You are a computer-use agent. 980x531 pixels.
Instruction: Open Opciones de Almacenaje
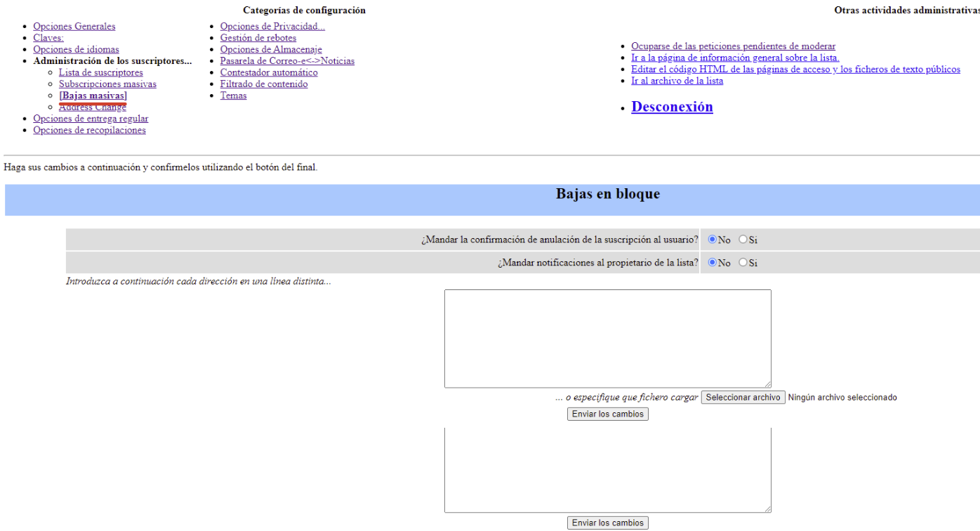pos(271,50)
